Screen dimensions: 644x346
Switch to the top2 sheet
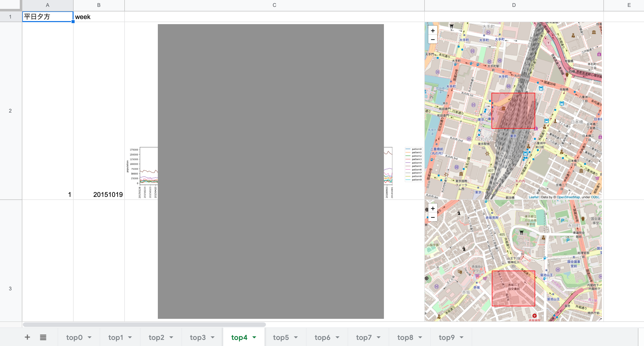[157, 337]
